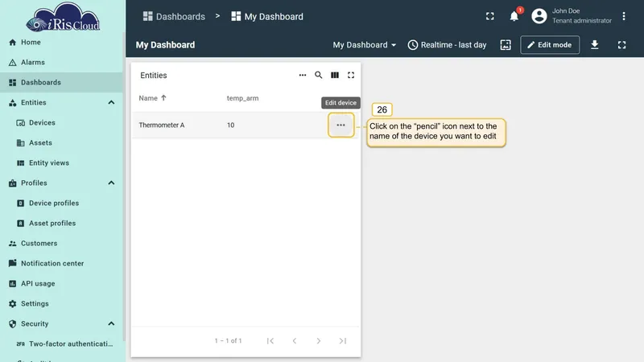The width and height of the screenshot is (644, 362).
Task: Click the '1 – 1 of 1' pagination text
Action: tap(228, 340)
